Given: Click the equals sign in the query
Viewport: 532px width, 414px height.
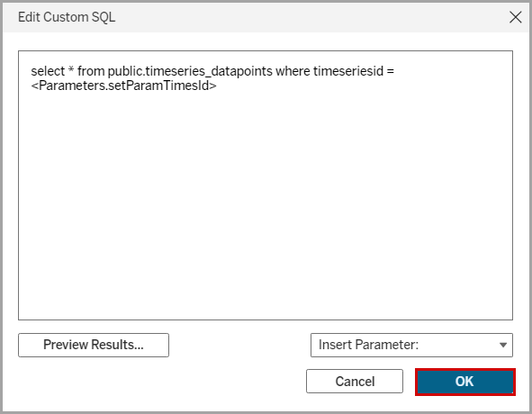Looking at the screenshot, I should click(390, 72).
